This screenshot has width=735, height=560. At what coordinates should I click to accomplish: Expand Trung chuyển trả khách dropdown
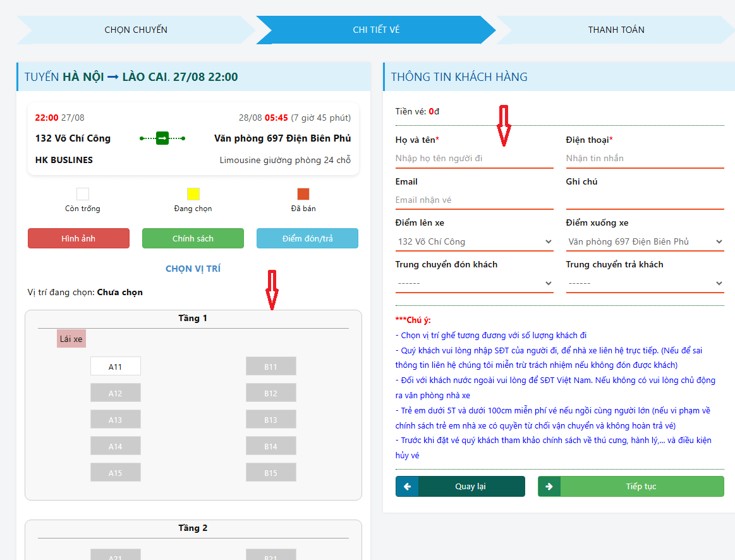tap(645, 283)
